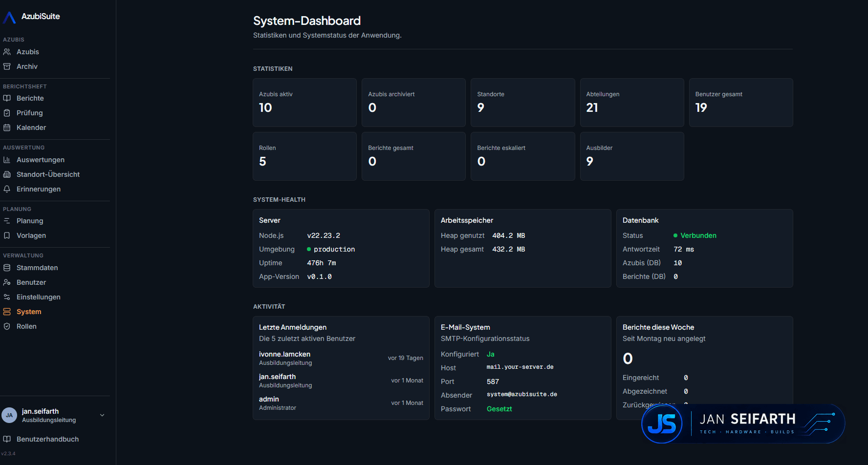Image resolution: width=868 pixels, height=465 pixels.
Task: Click the Vorlagen bookmark icon
Action: (x=7, y=235)
